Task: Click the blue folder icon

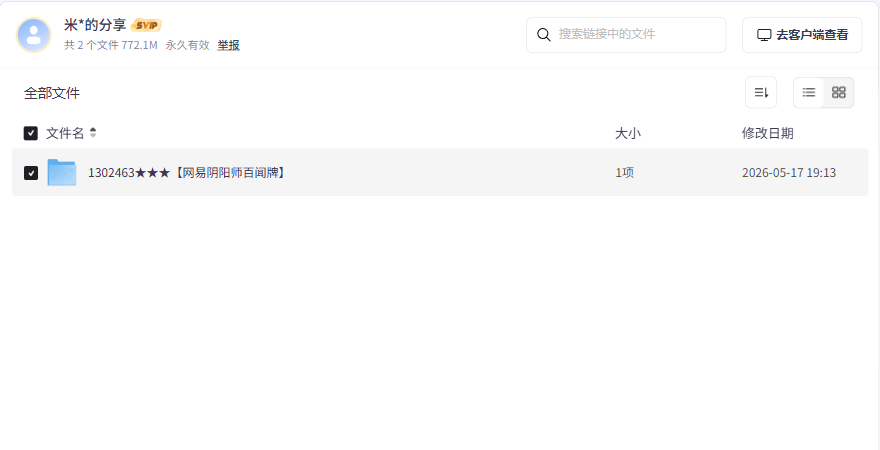Action: pos(62,172)
